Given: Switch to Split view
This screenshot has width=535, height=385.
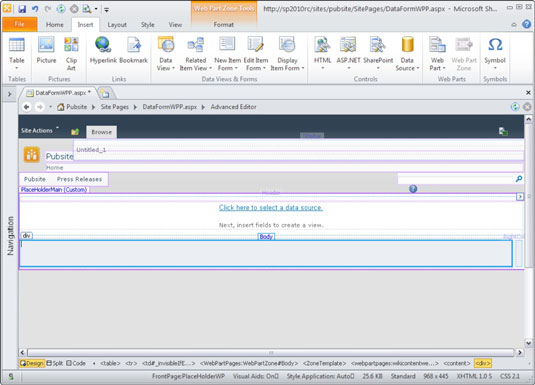Looking at the screenshot, I should pyautogui.click(x=55, y=363).
